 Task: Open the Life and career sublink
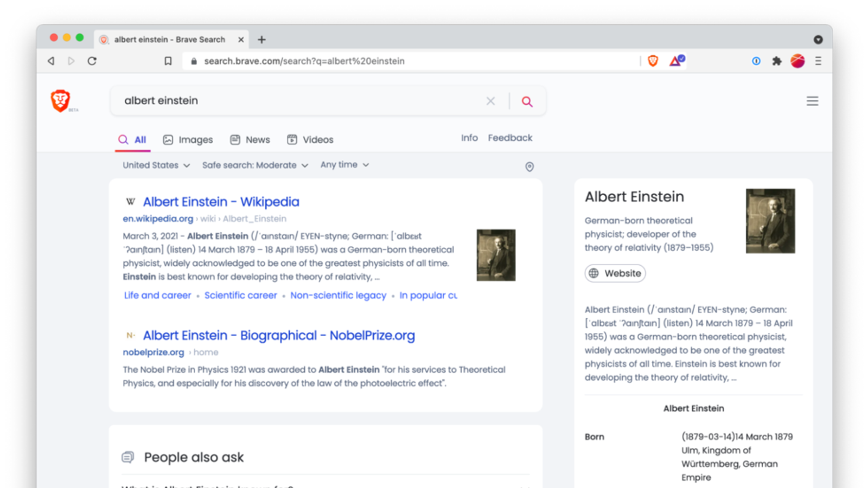click(x=157, y=295)
